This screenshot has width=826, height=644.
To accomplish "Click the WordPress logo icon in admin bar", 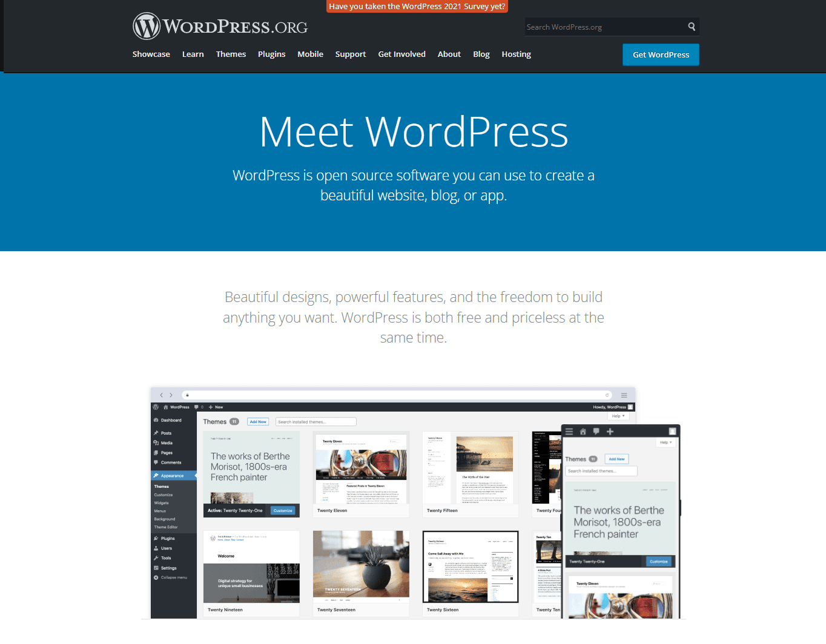I will 156,407.
